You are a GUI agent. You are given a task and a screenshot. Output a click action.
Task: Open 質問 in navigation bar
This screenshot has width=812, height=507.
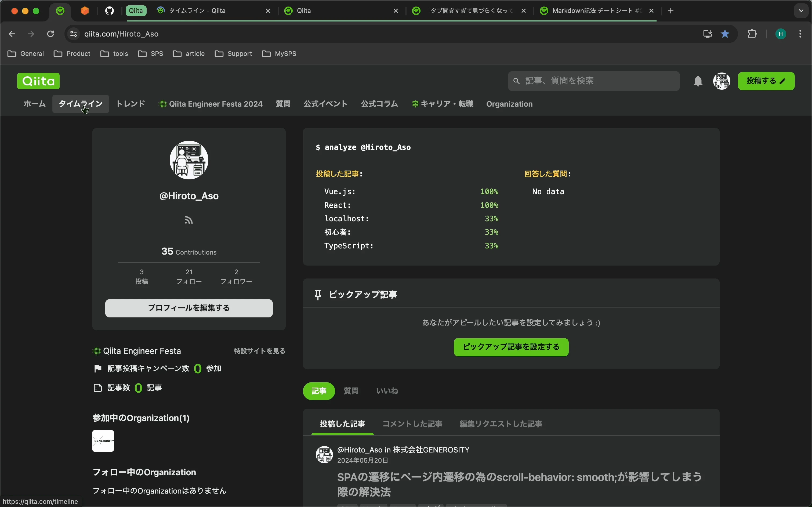click(x=283, y=104)
